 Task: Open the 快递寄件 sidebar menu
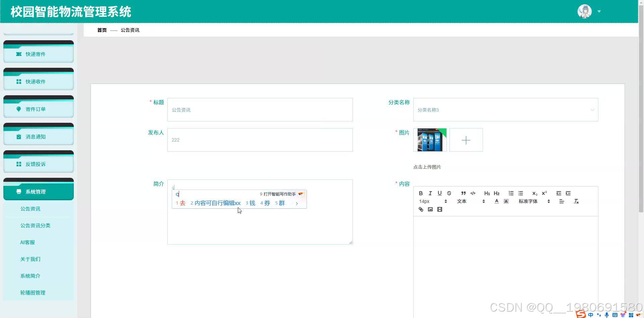(x=39, y=54)
